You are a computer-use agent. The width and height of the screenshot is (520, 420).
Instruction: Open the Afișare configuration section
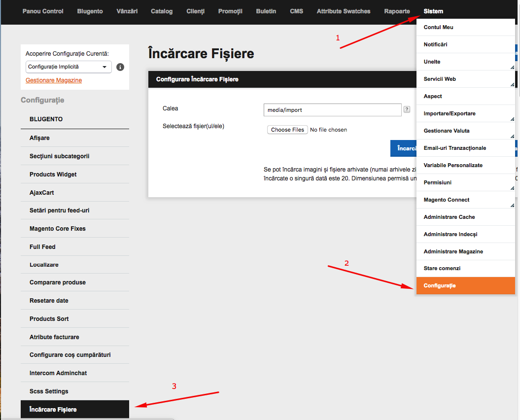tap(74, 138)
